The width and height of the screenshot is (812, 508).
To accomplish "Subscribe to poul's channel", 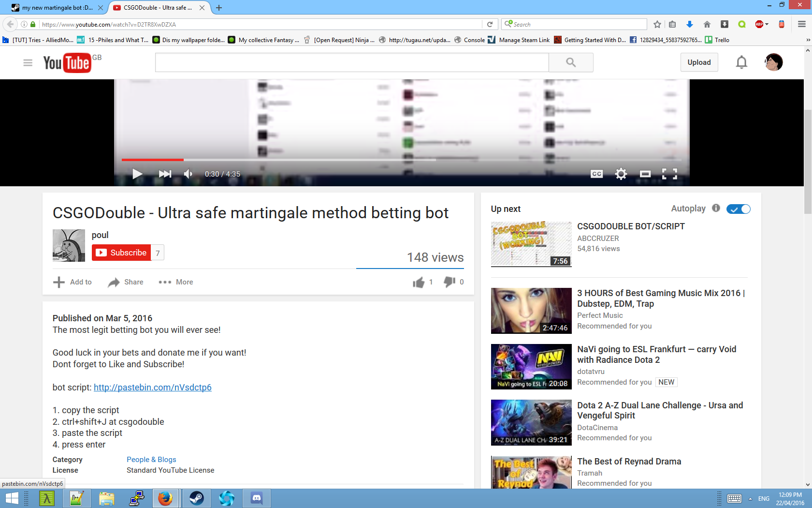I will (x=121, y=253).
